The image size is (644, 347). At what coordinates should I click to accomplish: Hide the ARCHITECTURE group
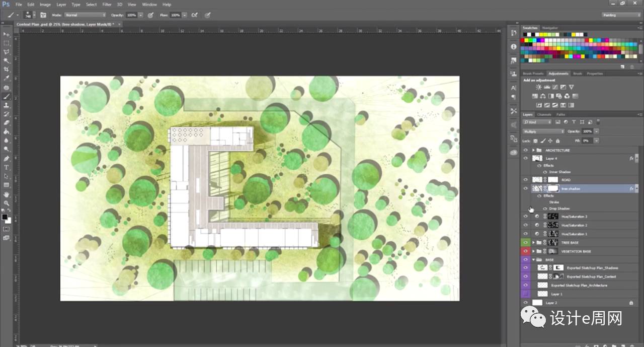[x=526, y=150]
